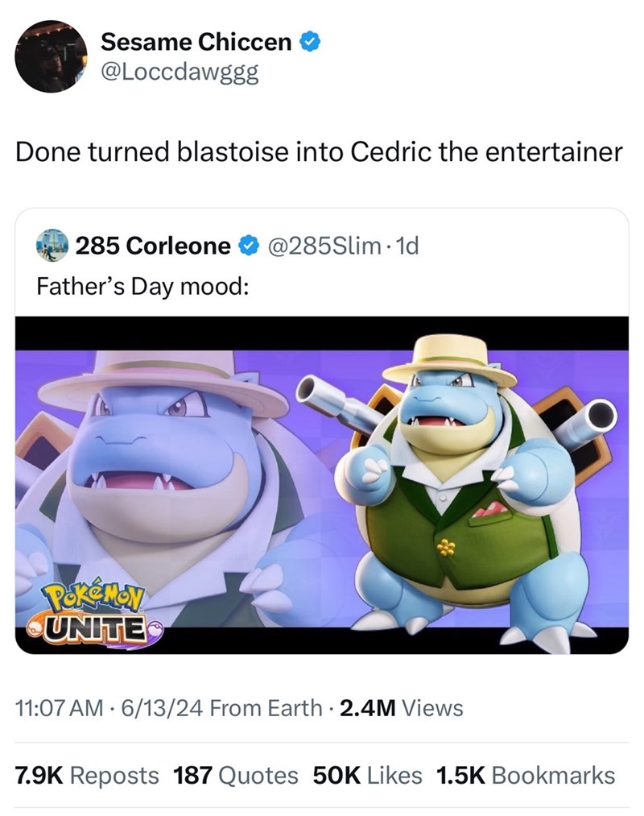
Task: Click the tweet text about Cedric the entertainer
Action: 320,152
